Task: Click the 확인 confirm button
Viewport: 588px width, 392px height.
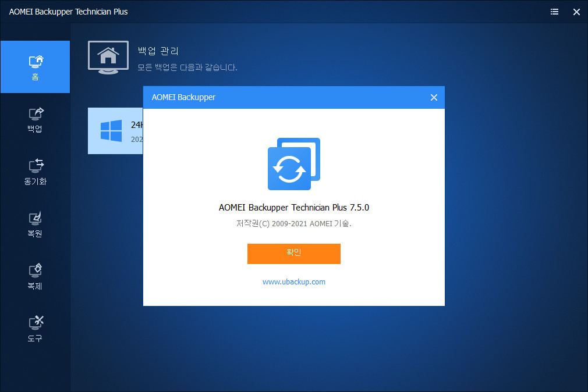Action: 293,254
